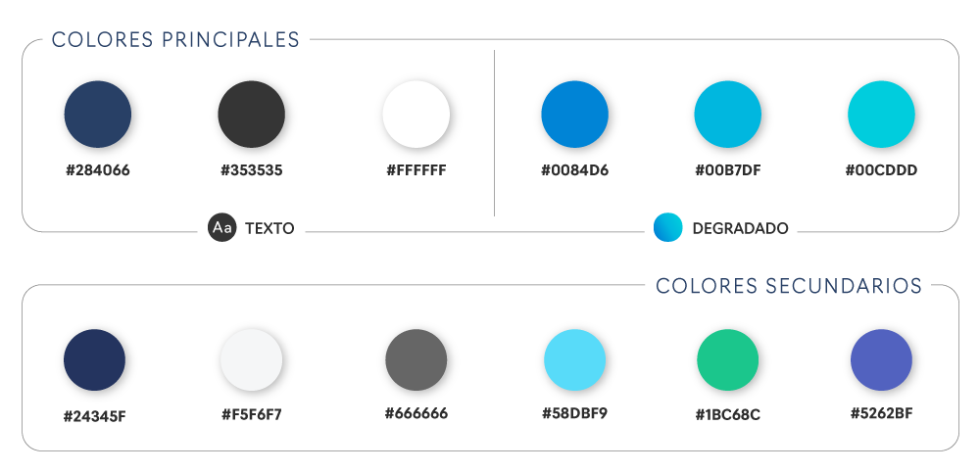This screenshot has width=980, height=473.
Task: Click the dark Aa text icon
Action: coord(221,228)
